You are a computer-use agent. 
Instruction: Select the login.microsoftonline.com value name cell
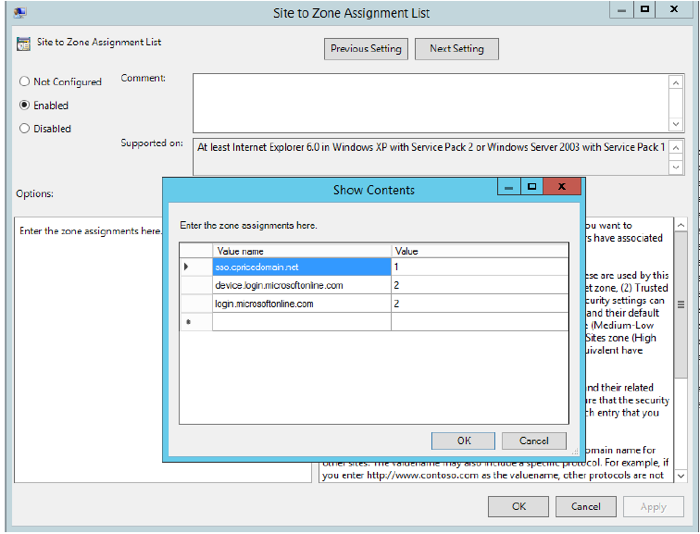click(301, 303)
